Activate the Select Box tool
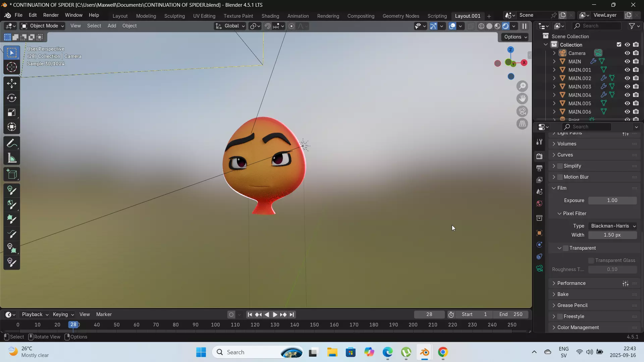The image size is (644, 362). (12, 53)
